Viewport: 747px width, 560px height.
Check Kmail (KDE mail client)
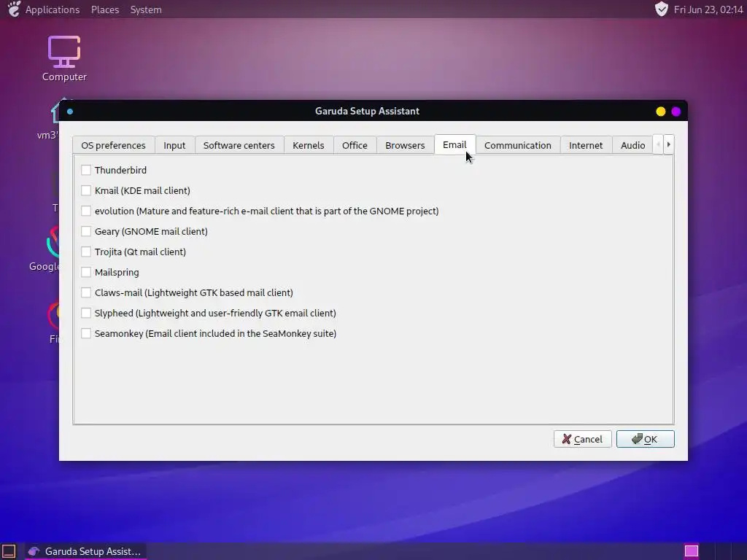[x=86, y=190]
